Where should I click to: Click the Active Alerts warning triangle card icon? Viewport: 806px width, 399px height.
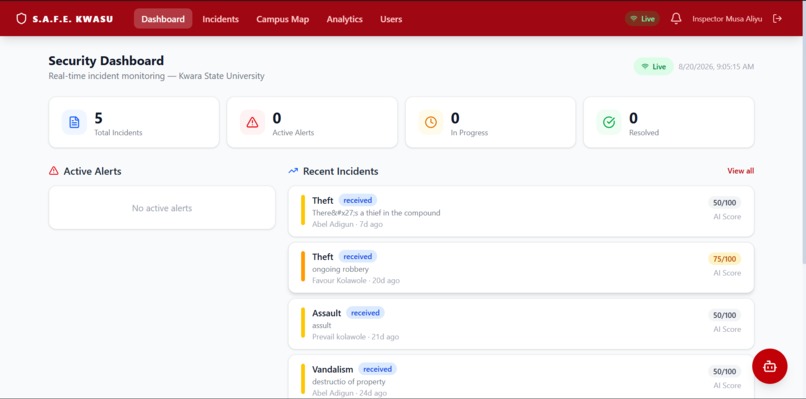pos(252,122)
